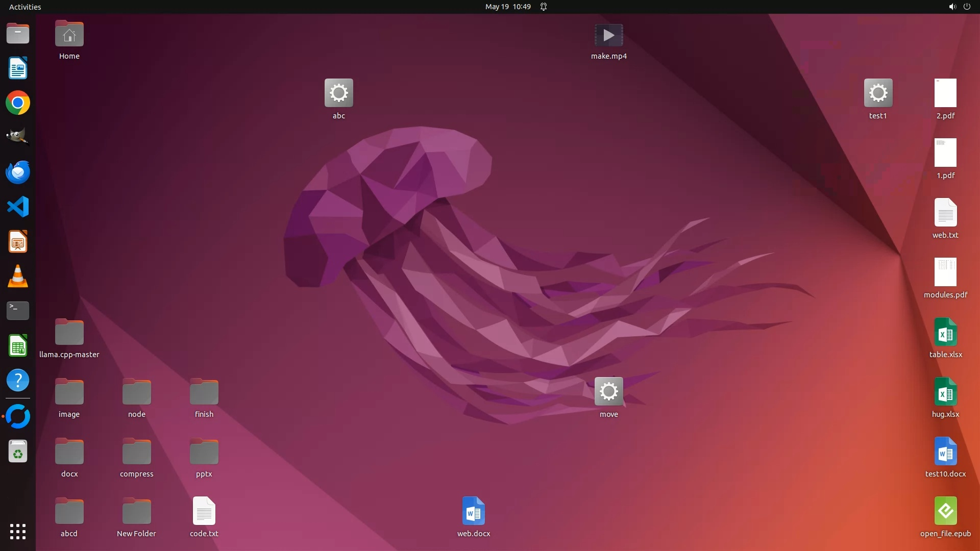Open LibreOffice Writer from the dock
Viewport: 980px width, 551px height.
[x=18, y=68]
